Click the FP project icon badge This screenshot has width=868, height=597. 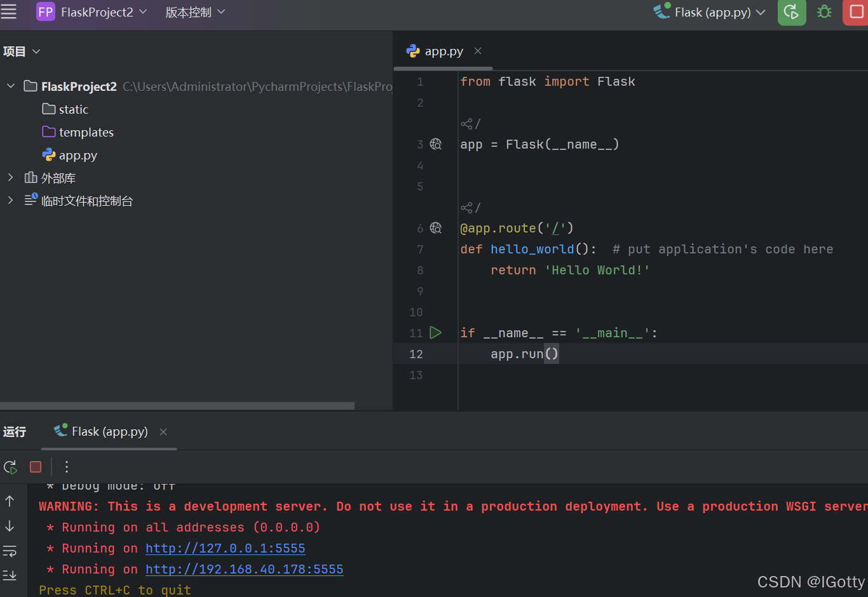coord(46,11)
